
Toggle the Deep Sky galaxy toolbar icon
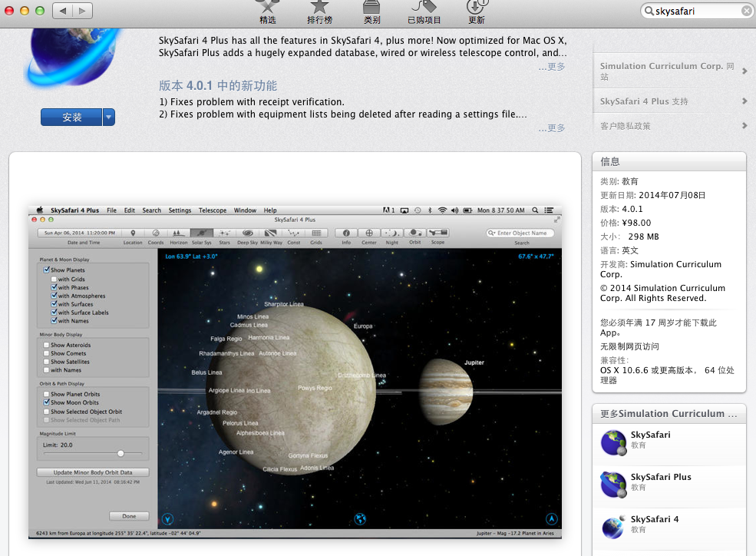(x=247, y=233)
